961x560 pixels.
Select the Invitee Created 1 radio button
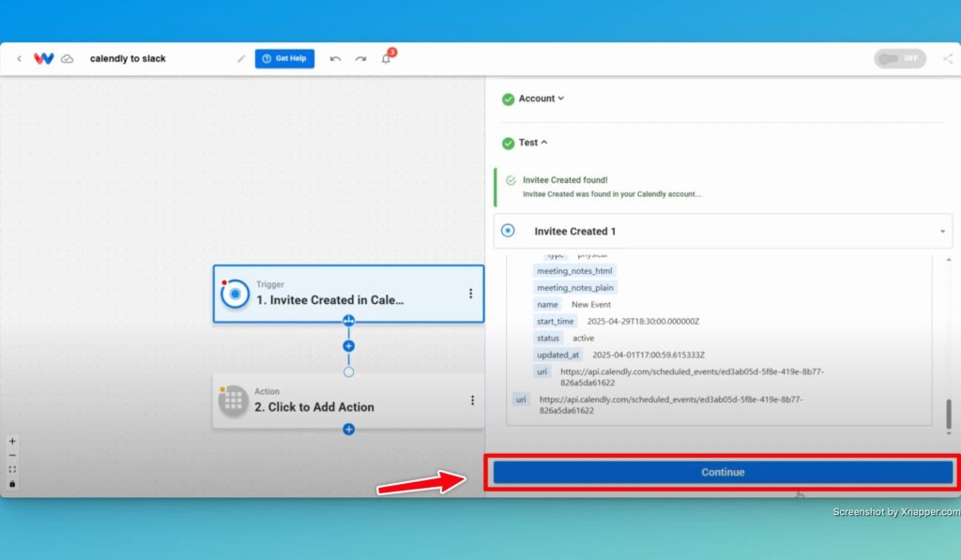(508, 231)
